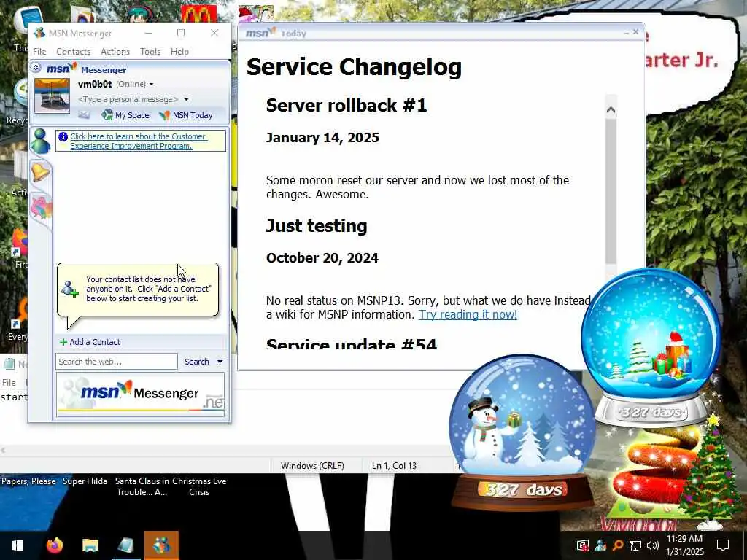
Task: Open the Actions menu
Action: pos(115,52)
